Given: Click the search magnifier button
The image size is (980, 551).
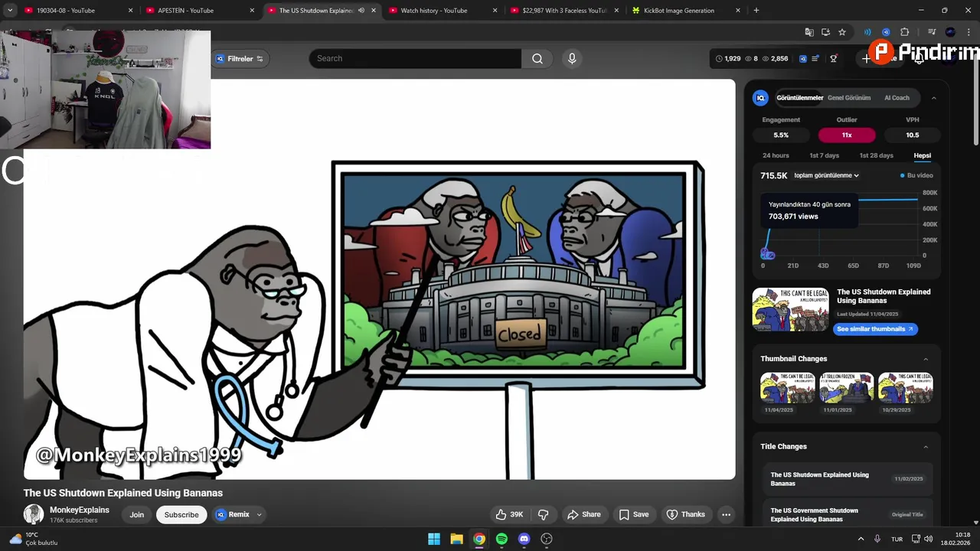Looking at the screenshot, I should 537,59.
